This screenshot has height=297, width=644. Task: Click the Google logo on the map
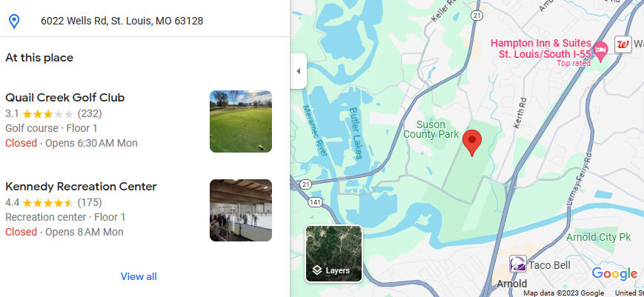(614, 274)
